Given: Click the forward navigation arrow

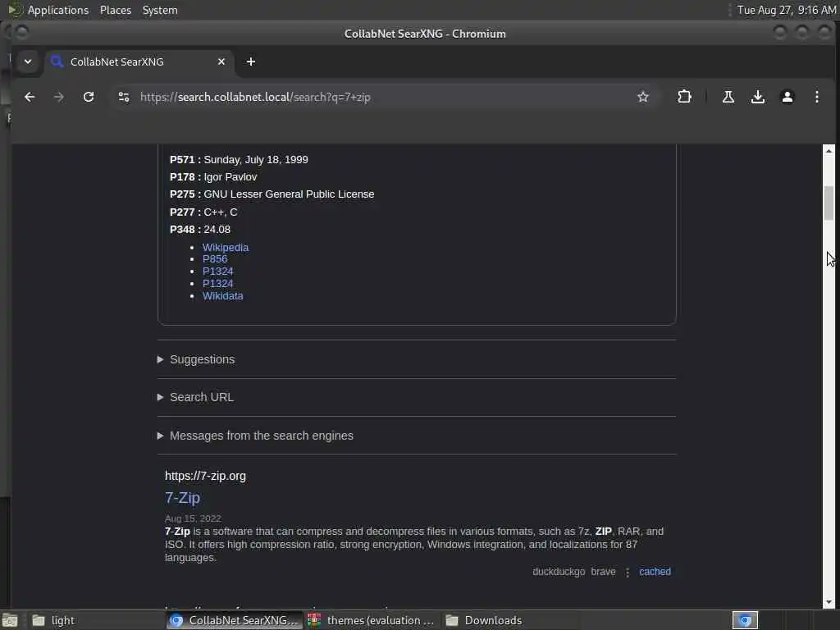Looking at the screenshot, I should tap(59, 97).
